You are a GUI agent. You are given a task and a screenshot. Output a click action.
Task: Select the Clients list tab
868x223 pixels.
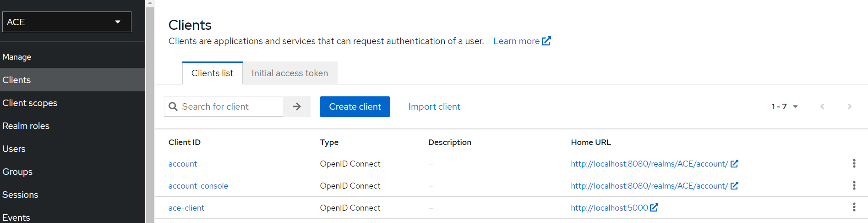pos(212,73)
